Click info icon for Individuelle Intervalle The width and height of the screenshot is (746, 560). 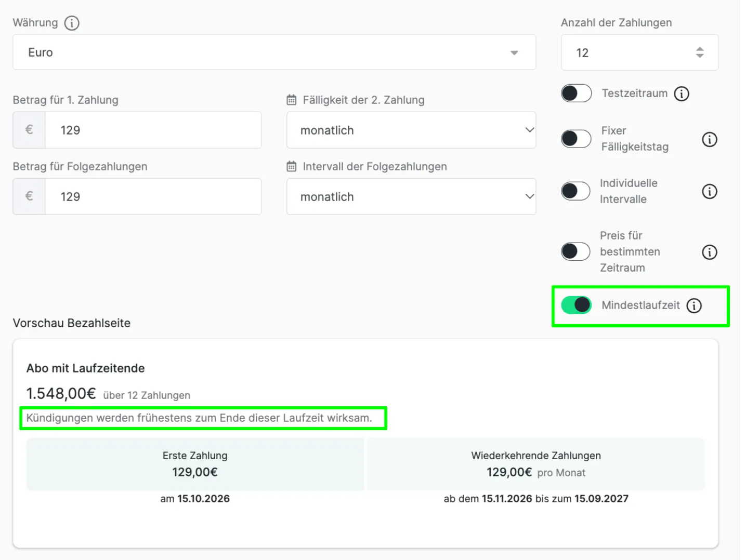coord(710,191)
